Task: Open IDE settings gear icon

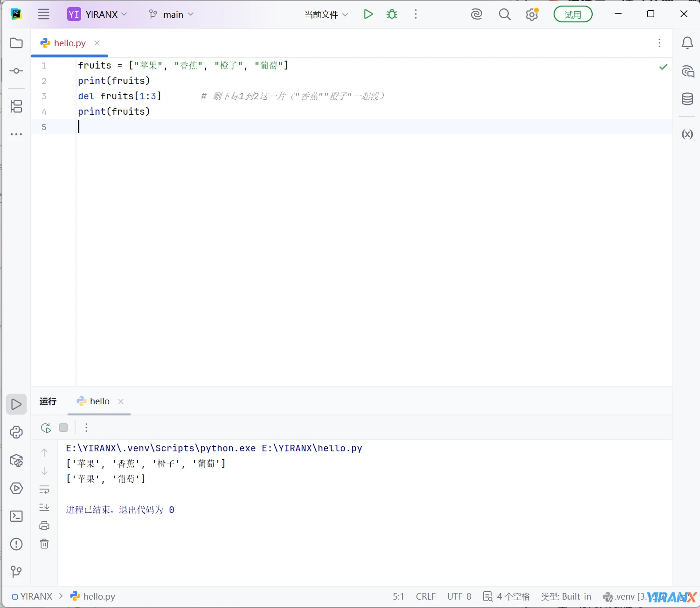Action: [532, 14]
